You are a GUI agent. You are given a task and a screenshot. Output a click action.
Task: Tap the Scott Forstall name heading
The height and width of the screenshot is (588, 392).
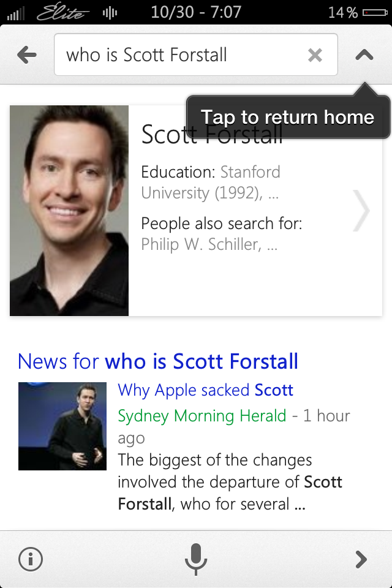click(211, 134)
